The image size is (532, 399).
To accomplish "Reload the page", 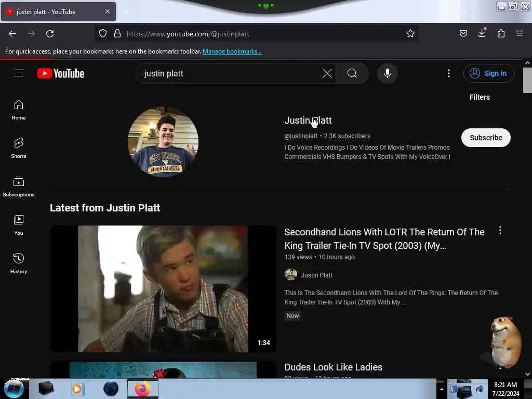I will click(x=50, y=34).
